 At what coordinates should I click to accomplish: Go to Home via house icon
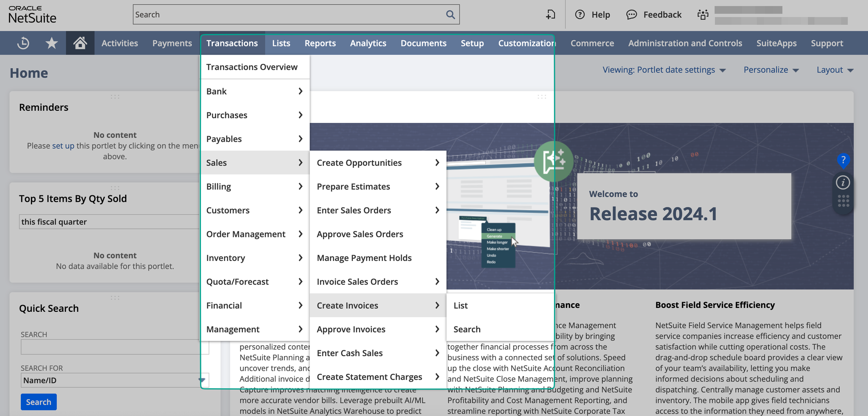pos(80,43)
